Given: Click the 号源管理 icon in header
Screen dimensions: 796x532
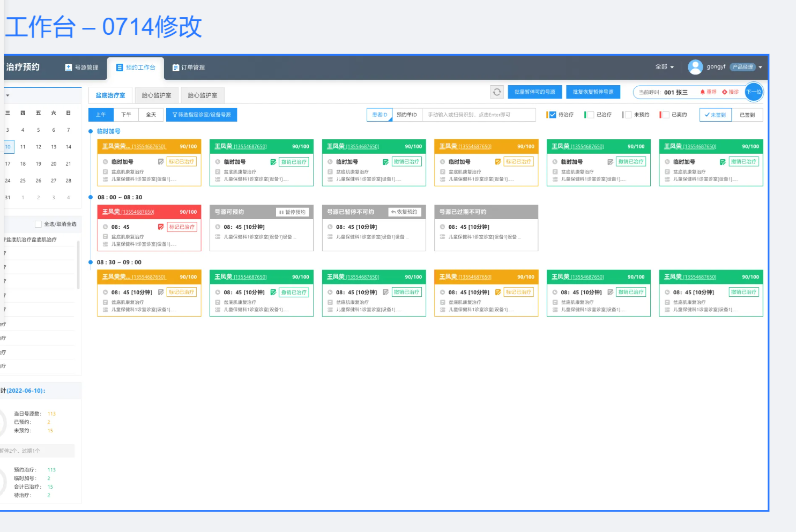Looking at the screenshot, I should [69, 68].
